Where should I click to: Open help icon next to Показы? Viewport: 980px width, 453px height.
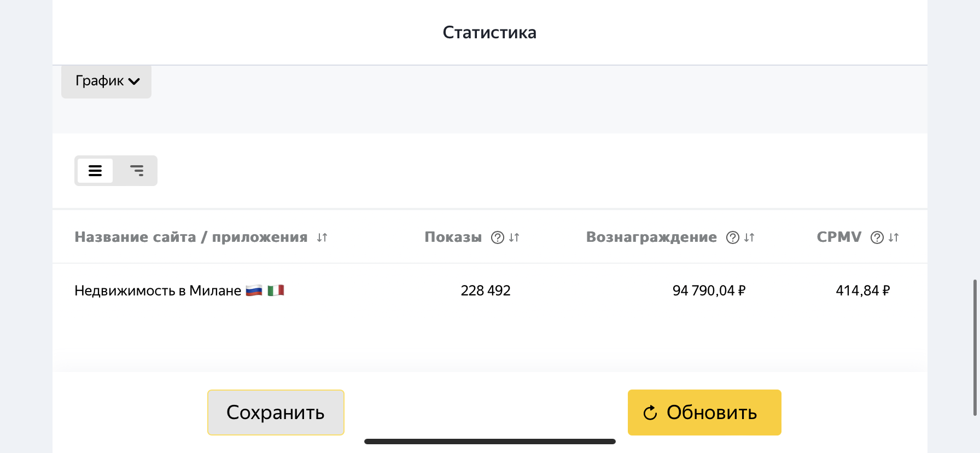pyautogui.click(x=498, y=237)
